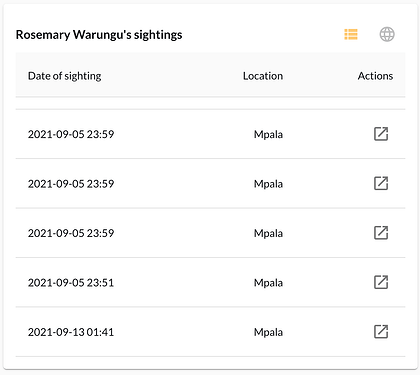The height and width of the screenshot is (375, 420).
Task: Open second 2021-09-05 23:59 sighting action icon
Action: click(381, 183)
